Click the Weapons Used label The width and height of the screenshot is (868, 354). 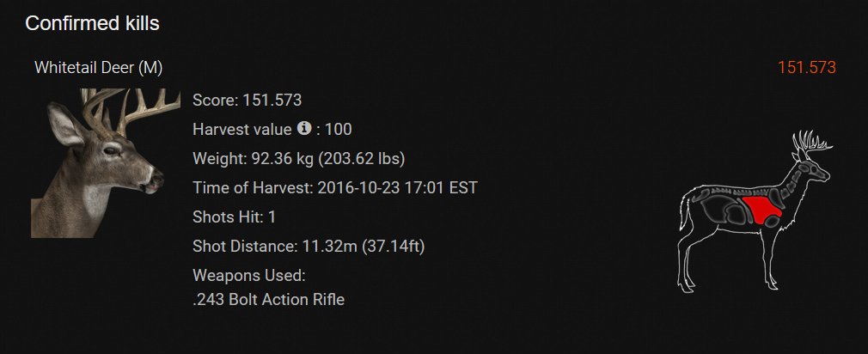[249, 276]
